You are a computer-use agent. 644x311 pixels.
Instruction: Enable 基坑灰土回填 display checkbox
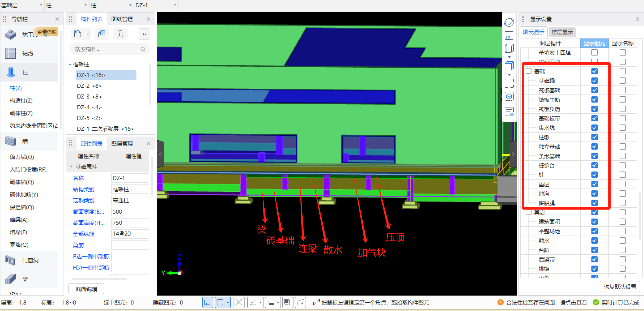(594, 53)
